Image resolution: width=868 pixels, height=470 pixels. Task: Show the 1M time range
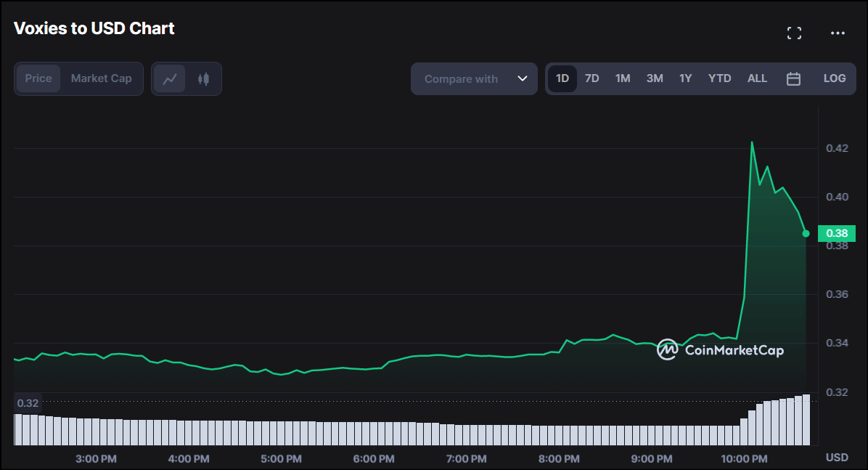[x=623, y=78]
